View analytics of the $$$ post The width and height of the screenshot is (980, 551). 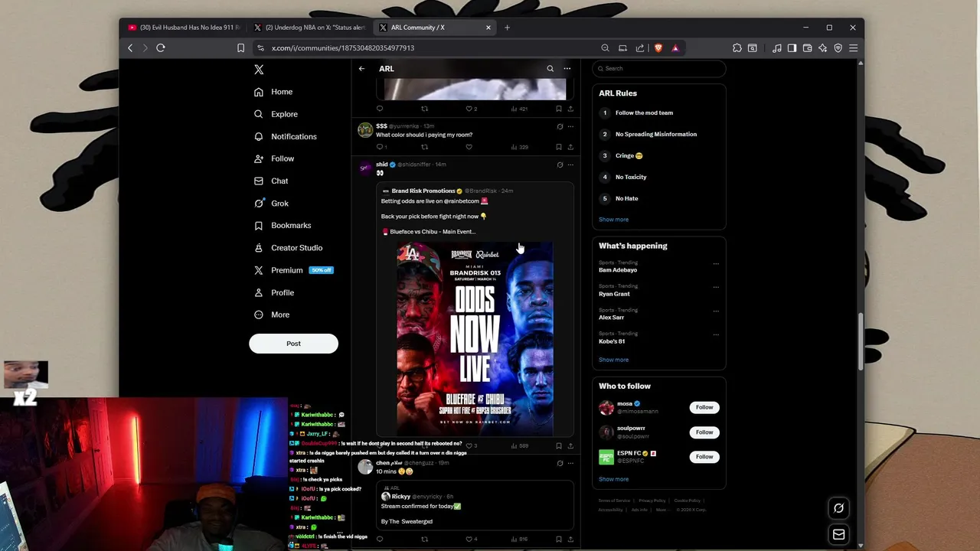[519, 147]
